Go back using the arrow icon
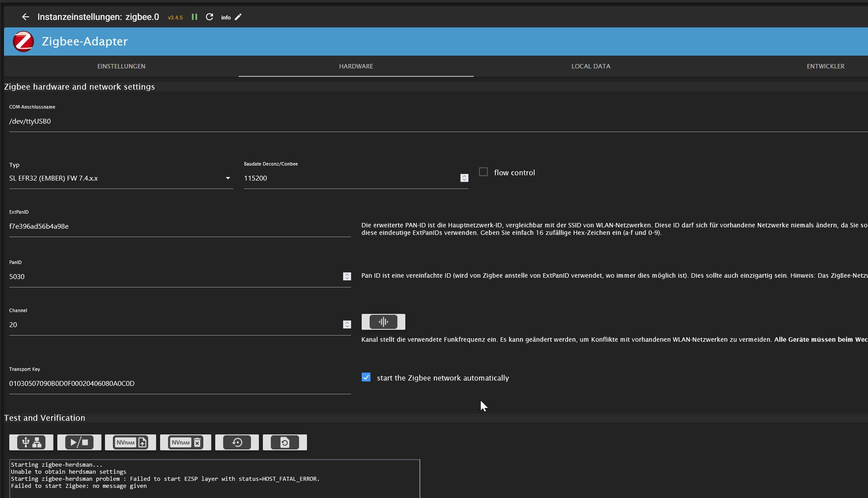The image size is (868, 498). coord(26,17)
